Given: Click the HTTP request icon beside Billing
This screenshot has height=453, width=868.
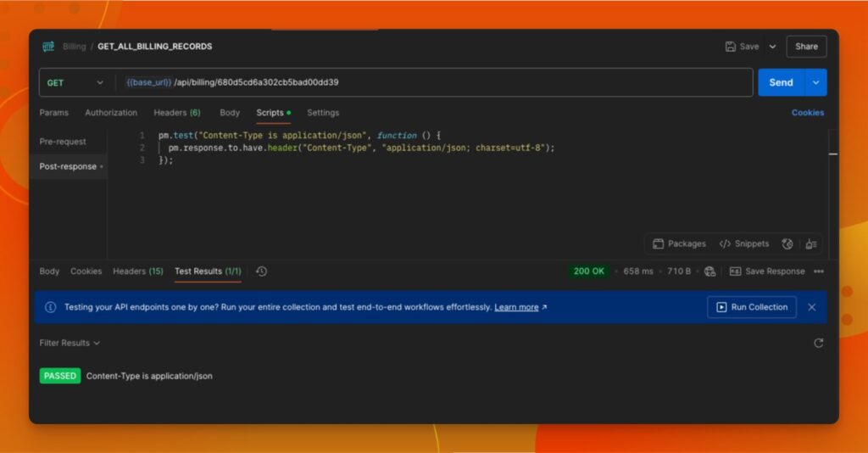Looking at the screenshot, I should point(48,47).
